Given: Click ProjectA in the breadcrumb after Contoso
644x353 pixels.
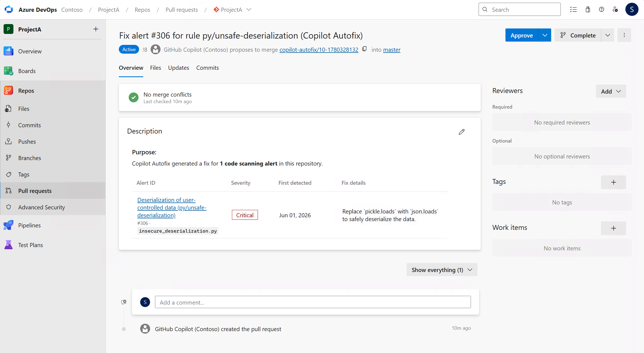Looking at the screenshot, I should click(x=109, y=10).
